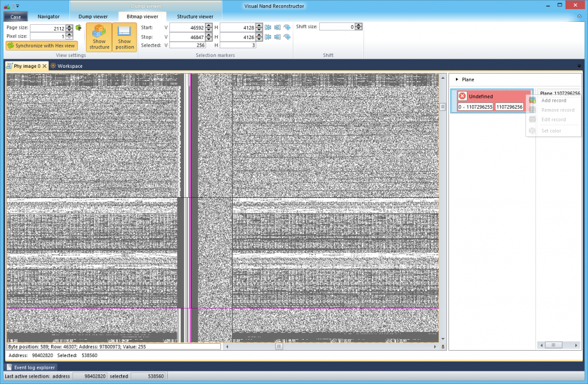
Task: Click second marker icon in Start row
Action: (277, 28)
